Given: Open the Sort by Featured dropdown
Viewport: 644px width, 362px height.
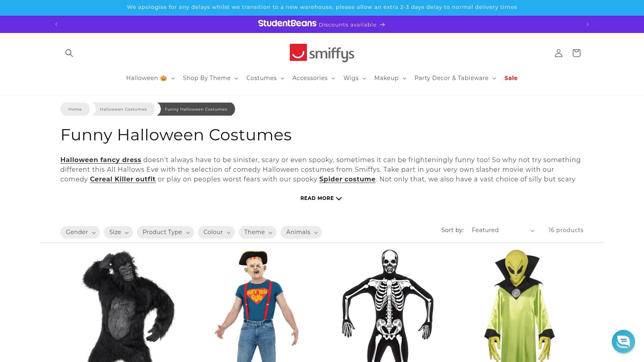Looking at the screenshot, I should [503, 230].
